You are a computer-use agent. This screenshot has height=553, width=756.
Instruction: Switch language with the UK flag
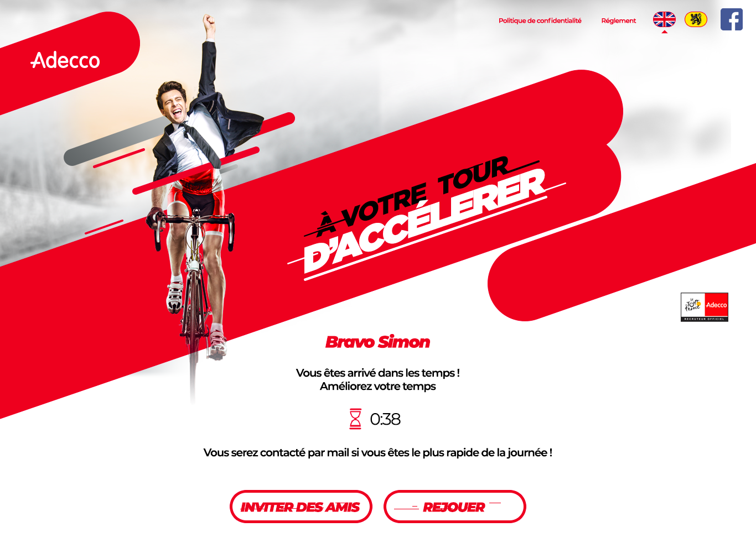click(664, 19)
